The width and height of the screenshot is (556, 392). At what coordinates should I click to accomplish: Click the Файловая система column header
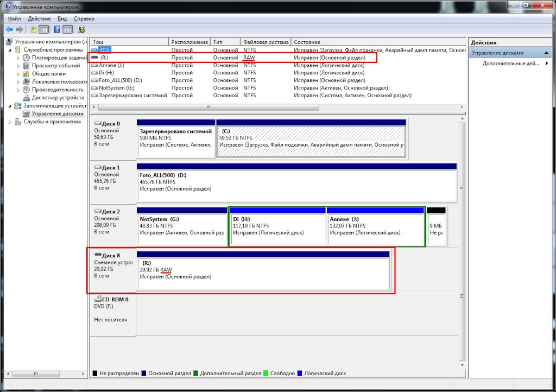pyautogui.click(x=266, y=42)
